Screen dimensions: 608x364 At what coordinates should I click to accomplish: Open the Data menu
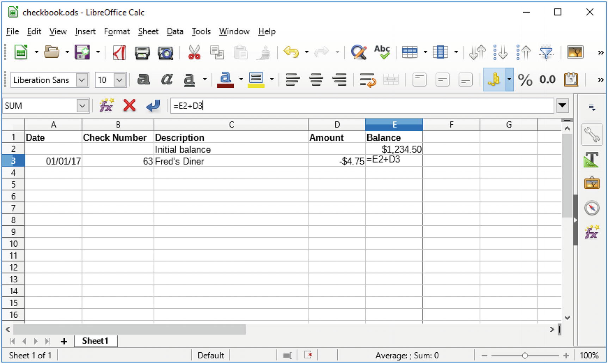(175, 32)
